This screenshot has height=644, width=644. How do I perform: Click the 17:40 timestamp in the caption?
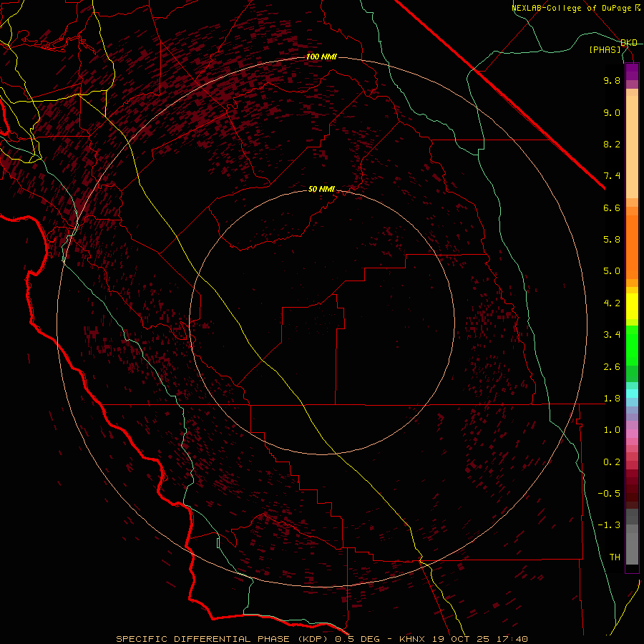click(514, 638)
